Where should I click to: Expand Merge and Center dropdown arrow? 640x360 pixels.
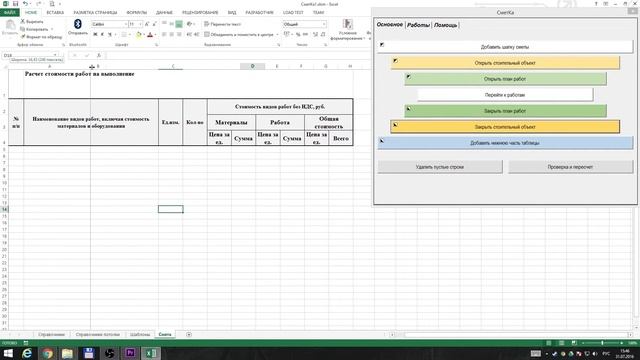(278, 35)
